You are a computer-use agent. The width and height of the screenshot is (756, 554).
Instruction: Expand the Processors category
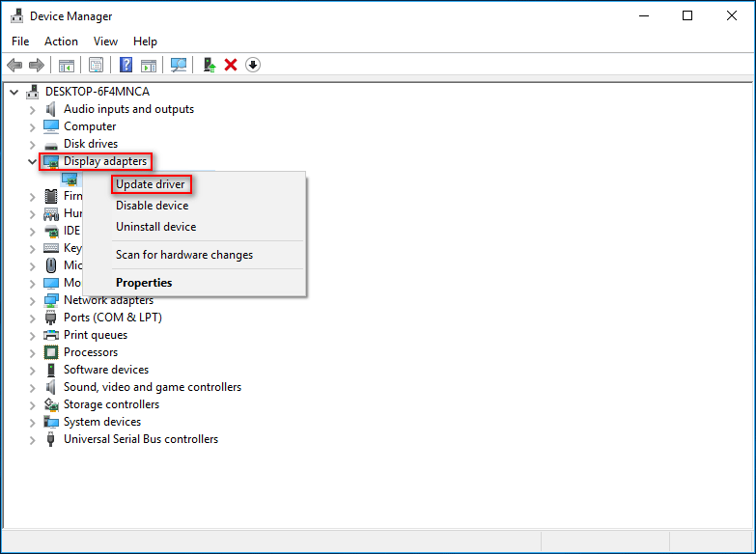(x=32, y=353)
